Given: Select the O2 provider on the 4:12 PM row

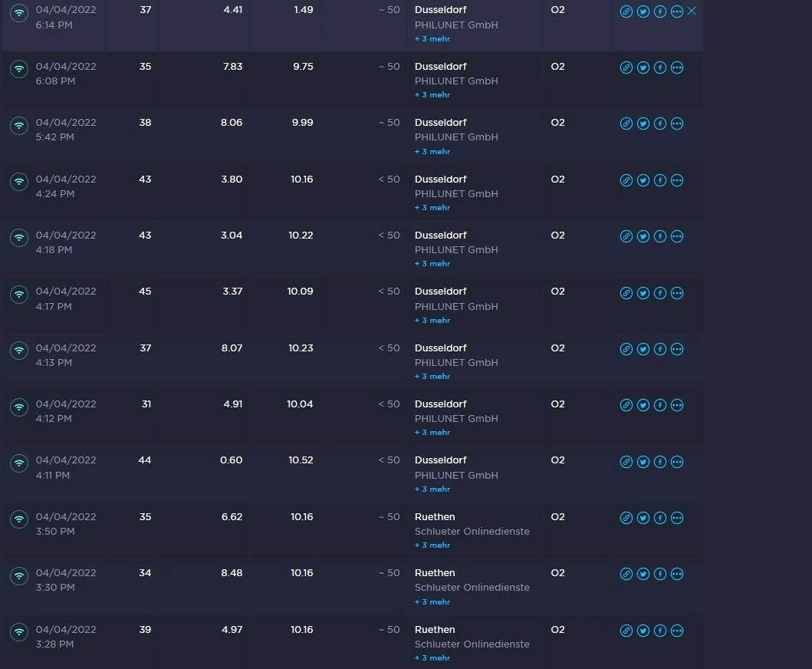Looking at the screenshot, I should coord(557,404).
